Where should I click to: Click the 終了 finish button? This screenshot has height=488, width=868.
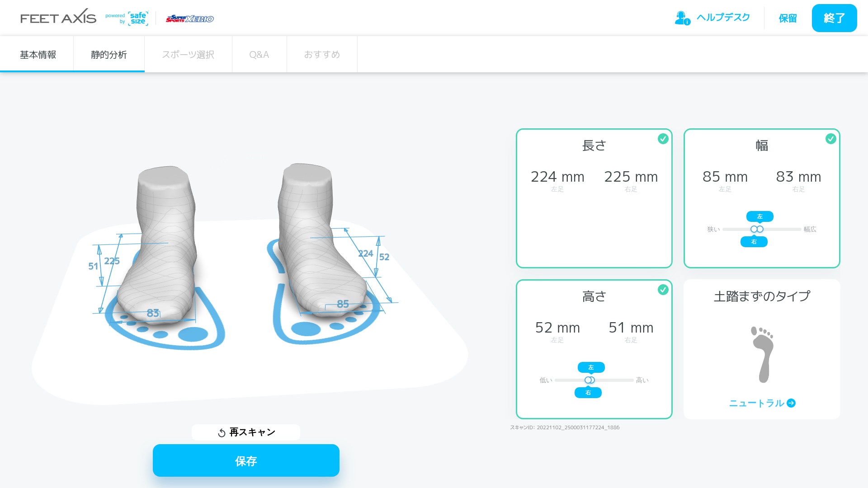pyautogui.click(x=834, y=18)
